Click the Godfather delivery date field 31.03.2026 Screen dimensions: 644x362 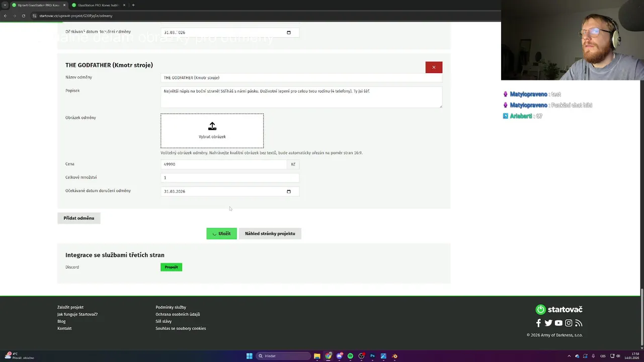pos(230,192)
